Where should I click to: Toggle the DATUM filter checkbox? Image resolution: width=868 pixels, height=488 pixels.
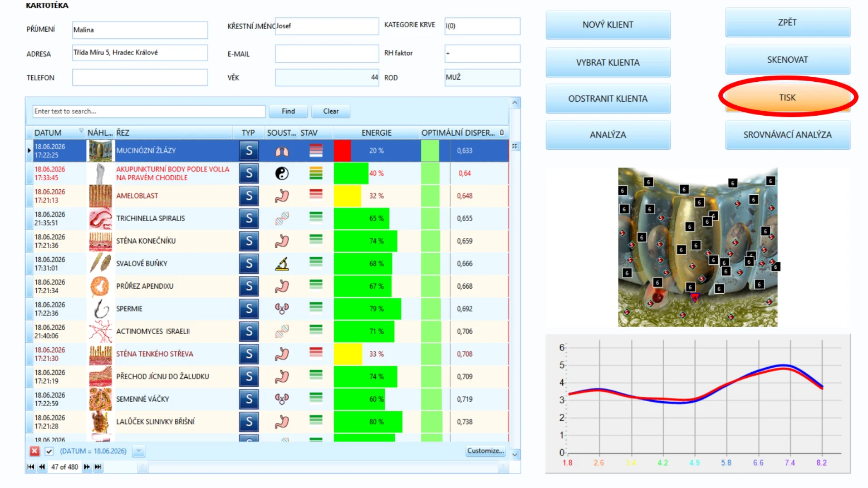tap(49, 451)
